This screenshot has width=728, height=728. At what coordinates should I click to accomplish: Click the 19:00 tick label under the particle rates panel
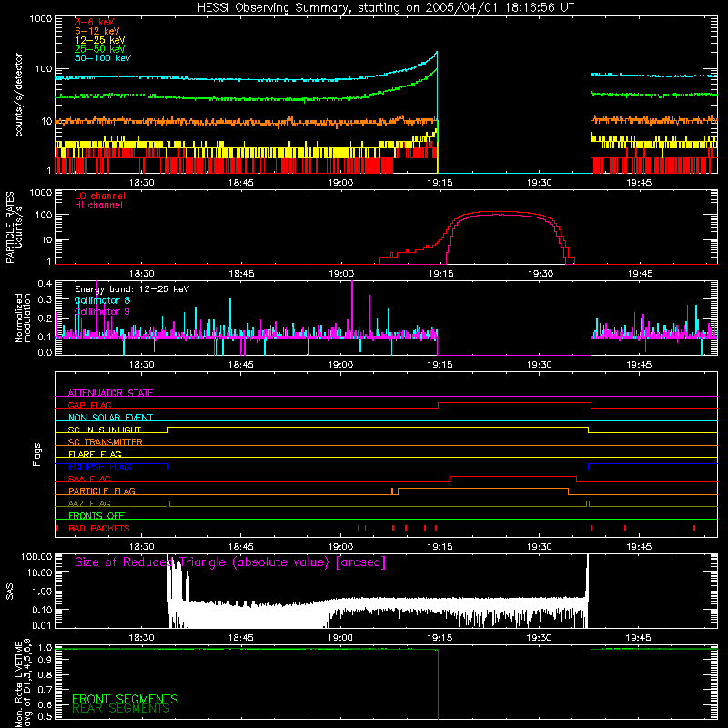tap(341, 274)
